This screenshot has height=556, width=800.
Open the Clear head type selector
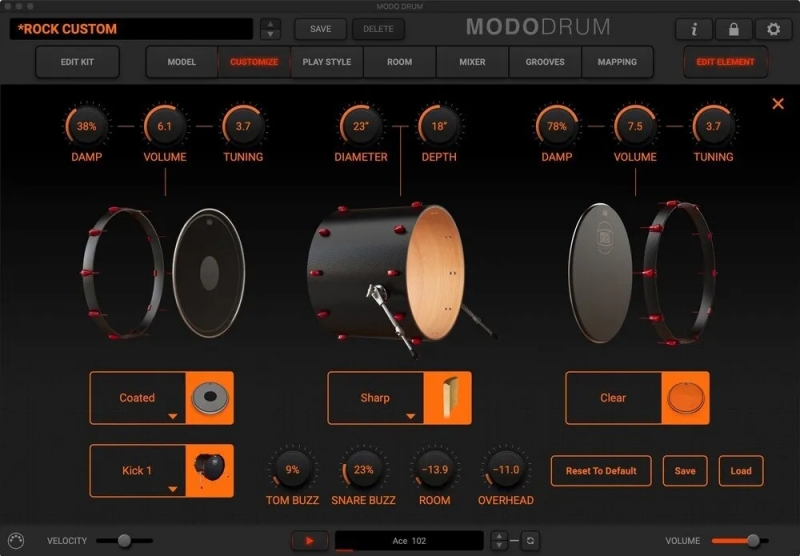click(613, 398)
